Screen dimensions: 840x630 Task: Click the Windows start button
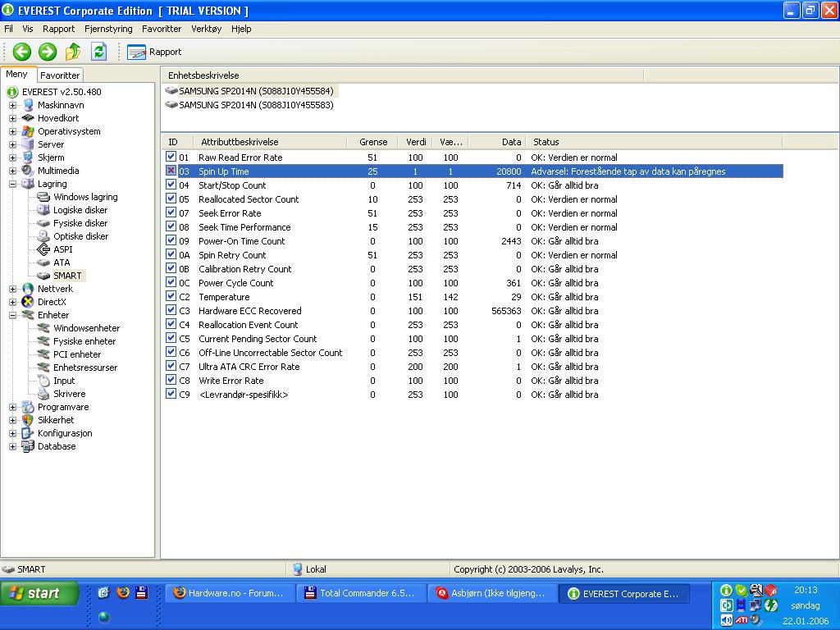tap(39, 593)
